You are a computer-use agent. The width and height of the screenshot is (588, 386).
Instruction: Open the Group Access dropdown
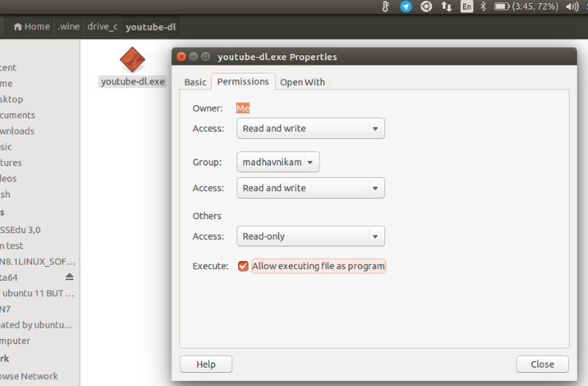pyautogui.click(x=310, y=188)
